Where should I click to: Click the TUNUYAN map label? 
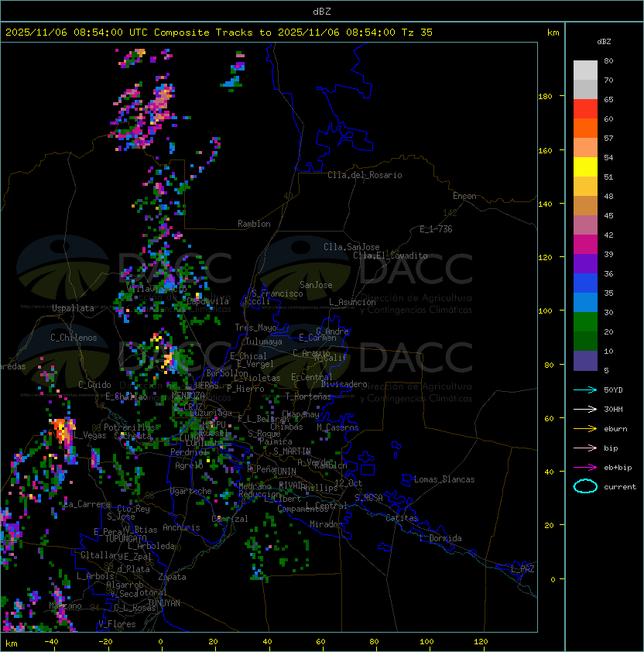click(x=164, y=603)
